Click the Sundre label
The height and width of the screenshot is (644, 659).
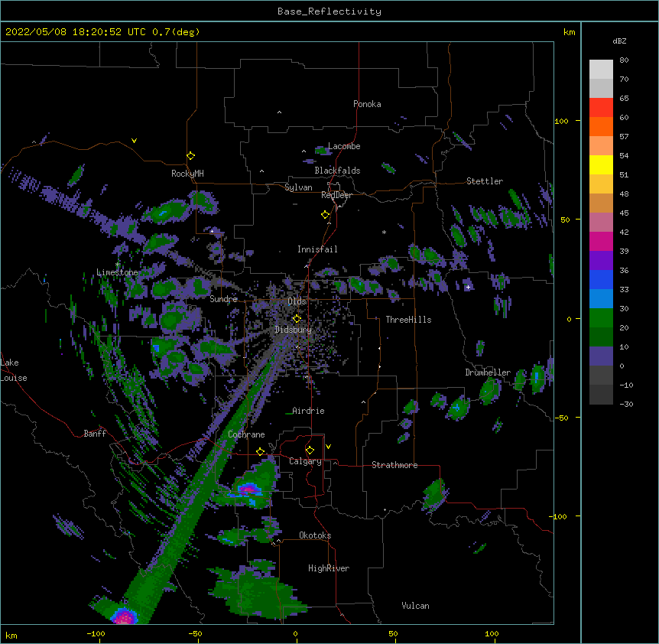tap(223, 299)
